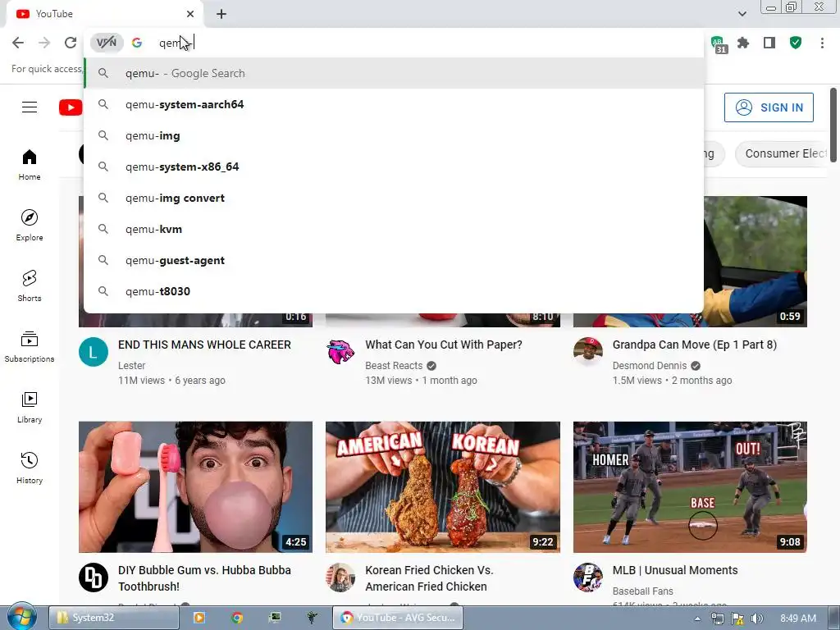Open the media player taskbar icon
840x630 pixels.
199,618
